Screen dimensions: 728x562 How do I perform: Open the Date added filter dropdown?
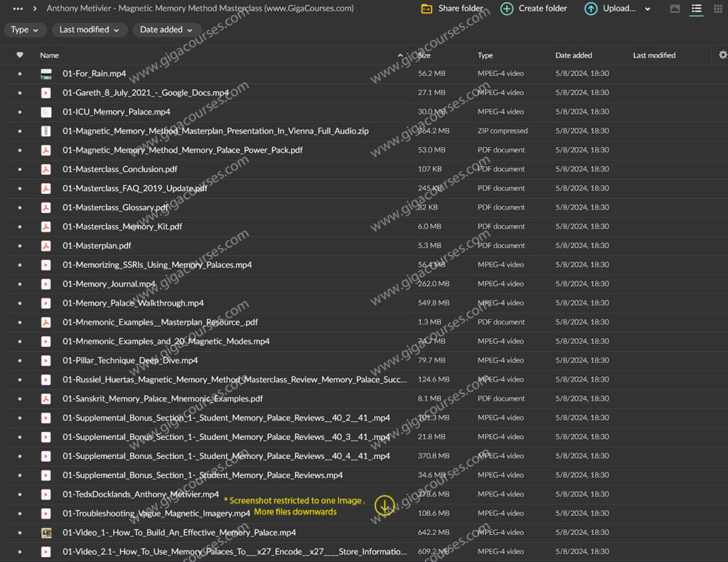click(x=166, y=30)
